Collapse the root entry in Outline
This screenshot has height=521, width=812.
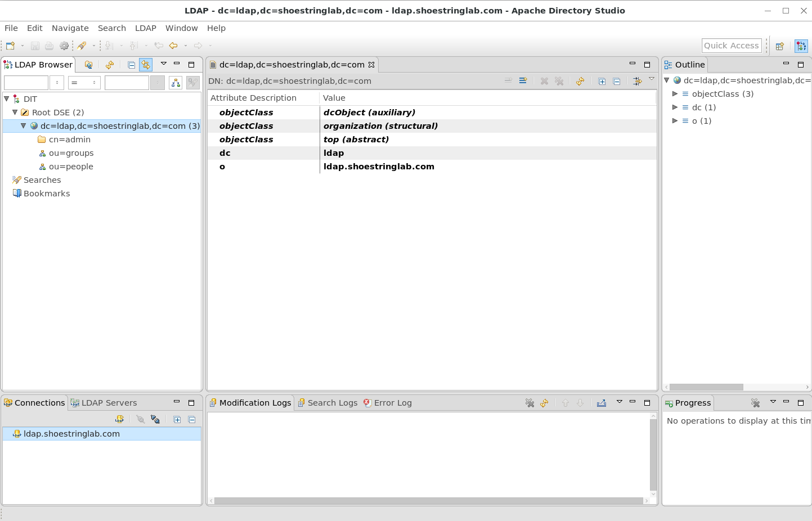667,80
